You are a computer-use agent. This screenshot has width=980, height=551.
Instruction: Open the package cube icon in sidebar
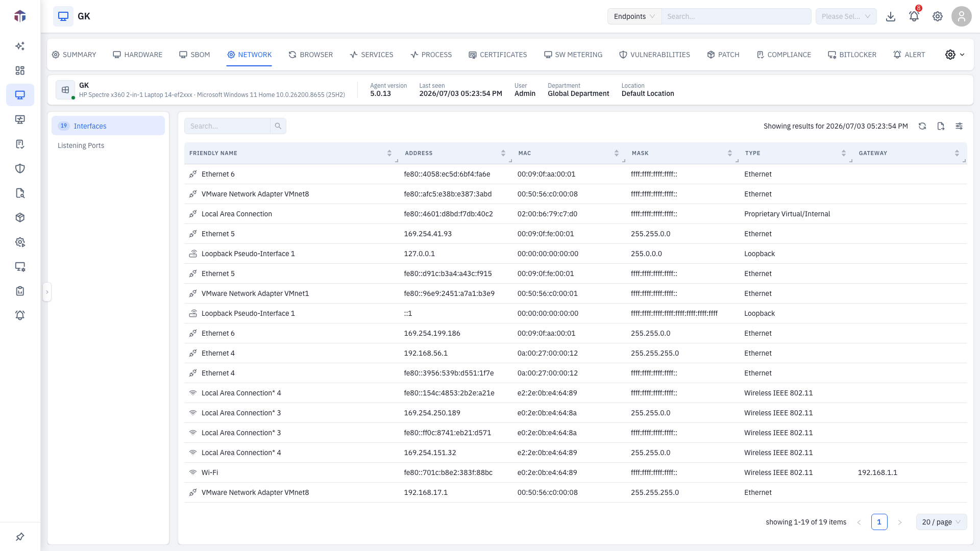pyautogui.click(x=20, y=217)
